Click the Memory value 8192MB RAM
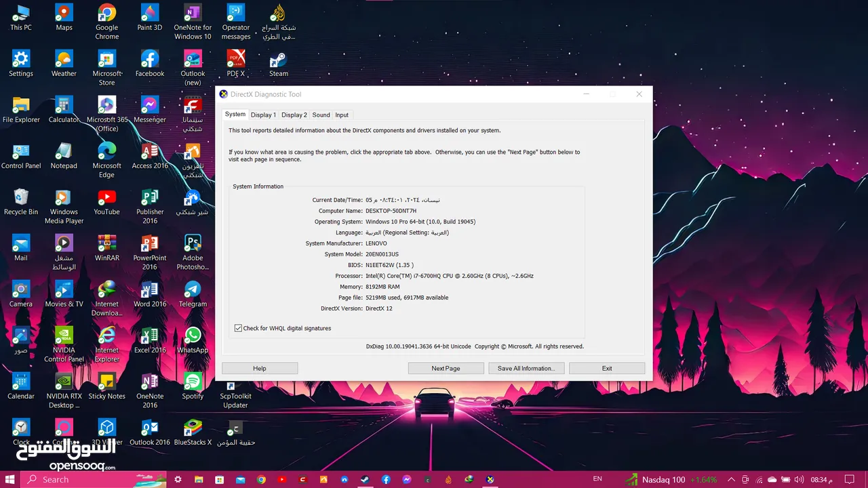This screenshot has width=868, height=488. pyautogui.click(x=382, y=287)
